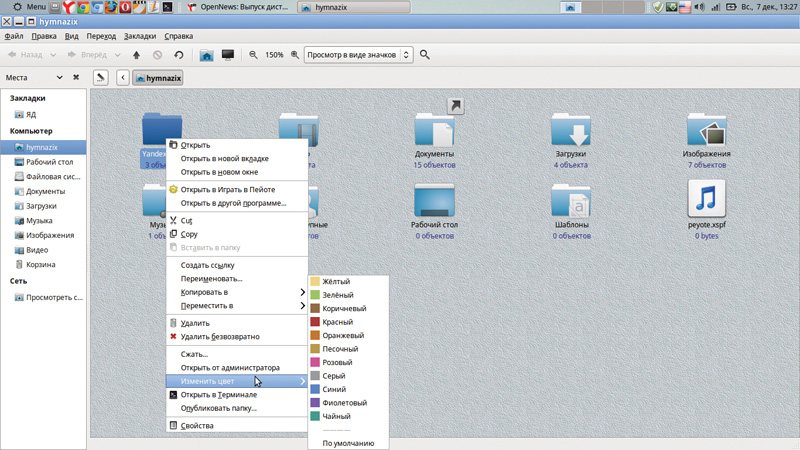Select the peyote.xspf file
Screen dimensions: 800x450
point(706,206)
